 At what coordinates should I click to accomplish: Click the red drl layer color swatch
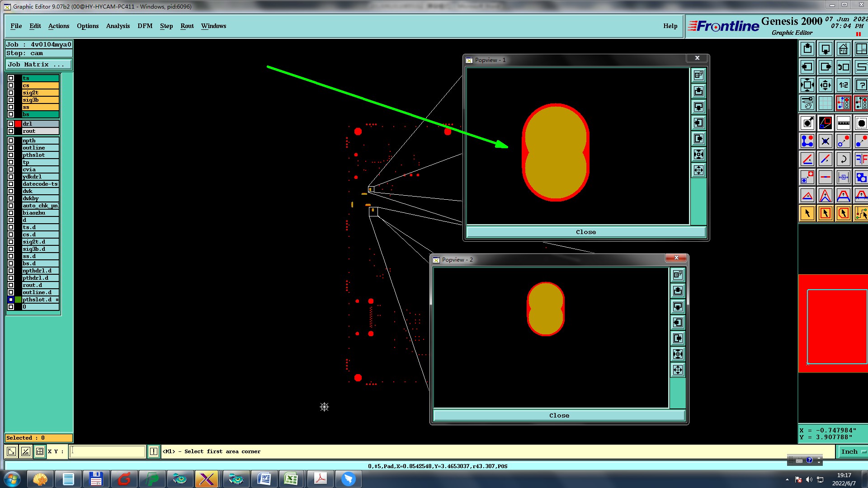click(18, 124)
